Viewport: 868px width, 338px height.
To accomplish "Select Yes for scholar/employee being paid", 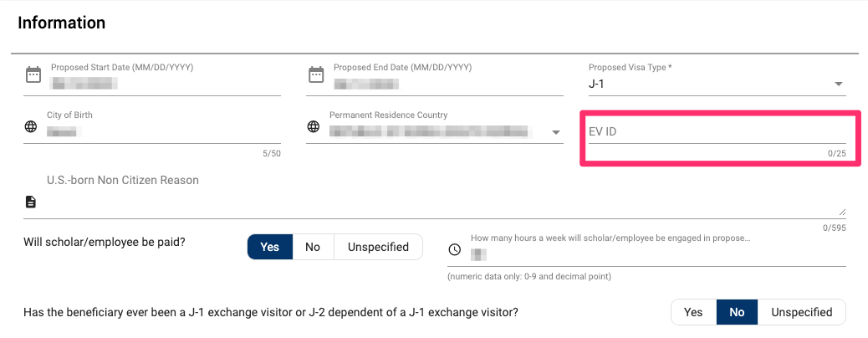I will [x=269, y=247].
